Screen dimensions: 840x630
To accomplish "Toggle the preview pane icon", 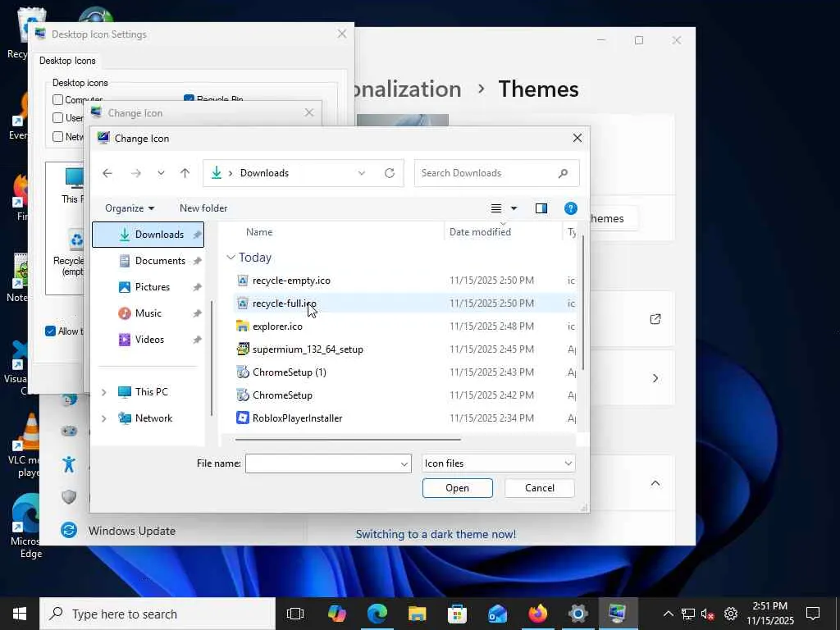I will [541, 208].
